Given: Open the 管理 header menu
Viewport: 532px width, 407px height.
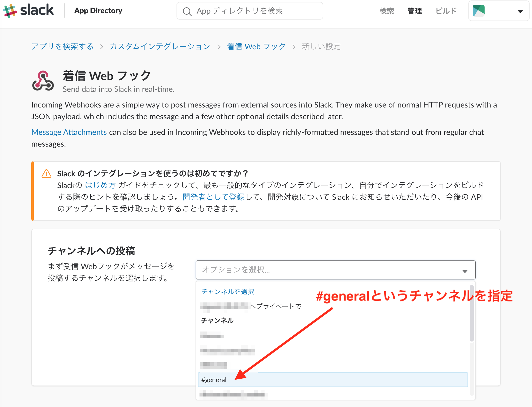Looking at the screenshot, I should [414, 11].
